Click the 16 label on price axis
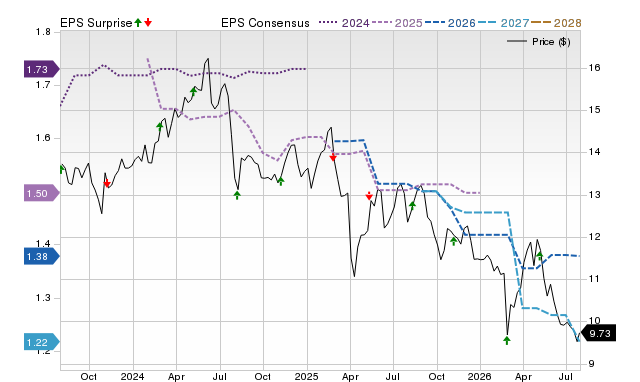This screenshot has height=382, width=640. [x=595, y=68]
